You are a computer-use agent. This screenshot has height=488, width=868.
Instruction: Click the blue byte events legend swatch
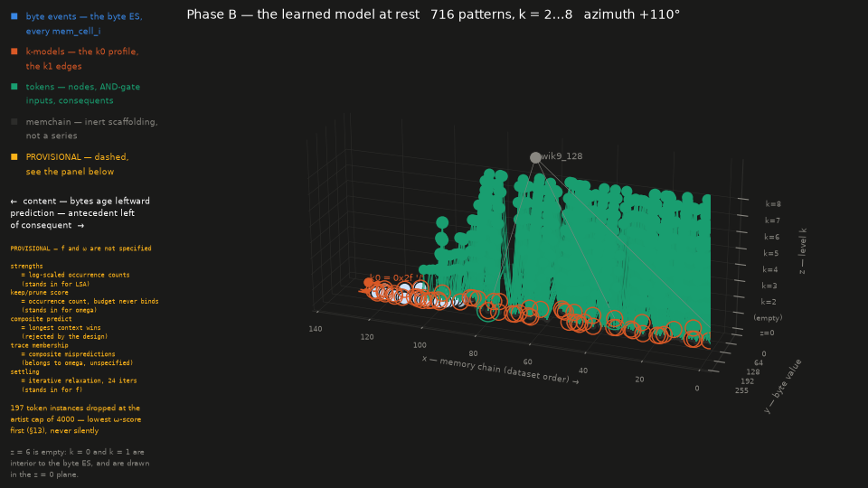pyautogui.click(x=14, y=16)
